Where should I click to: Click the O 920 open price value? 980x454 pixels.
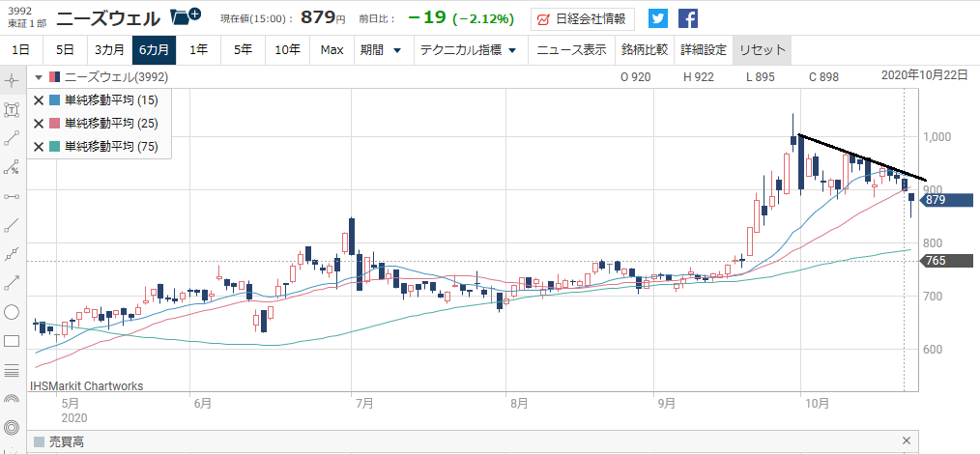635,77
